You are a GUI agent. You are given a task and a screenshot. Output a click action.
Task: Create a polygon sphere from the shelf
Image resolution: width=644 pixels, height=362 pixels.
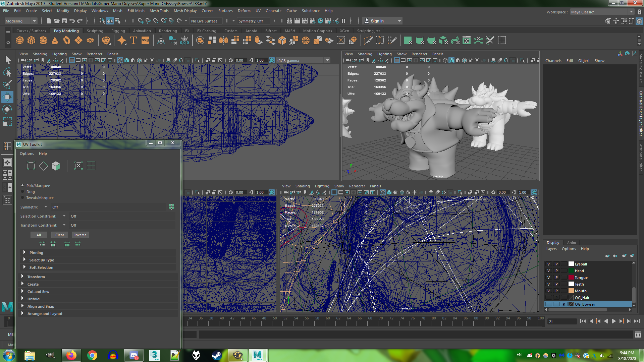(20, 41)
